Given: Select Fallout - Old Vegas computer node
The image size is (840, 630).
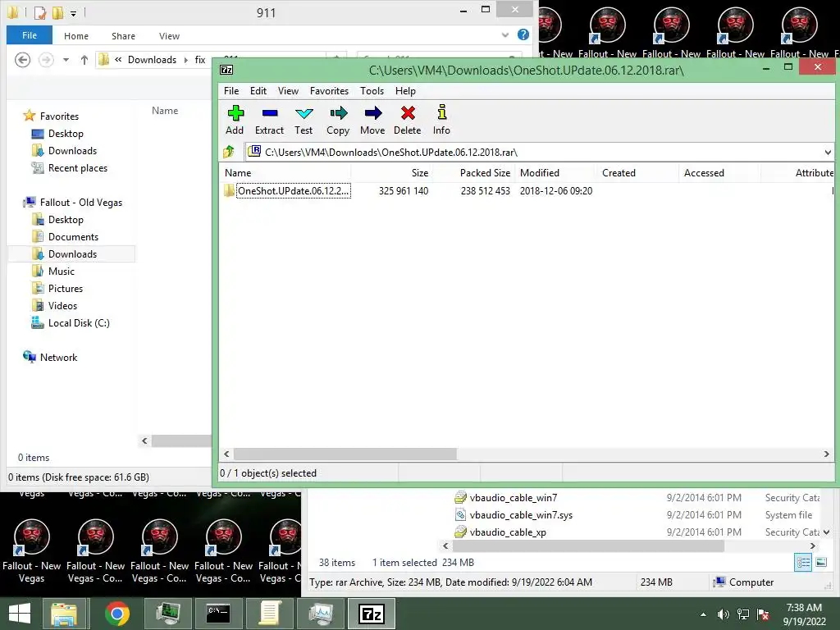Looking at the screenshot, I should click(81, 203).
